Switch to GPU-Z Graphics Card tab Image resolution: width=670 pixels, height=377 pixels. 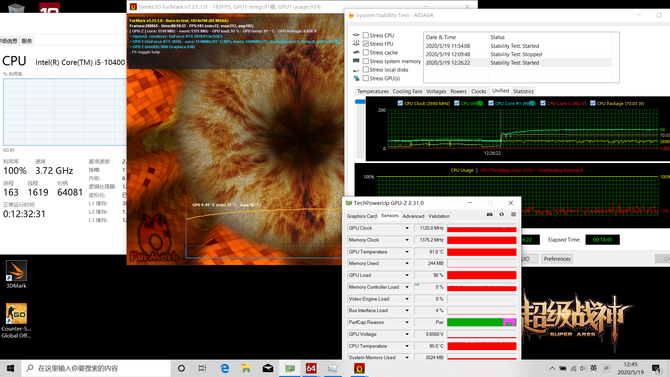pyautogui.click(x=361, y=216)
